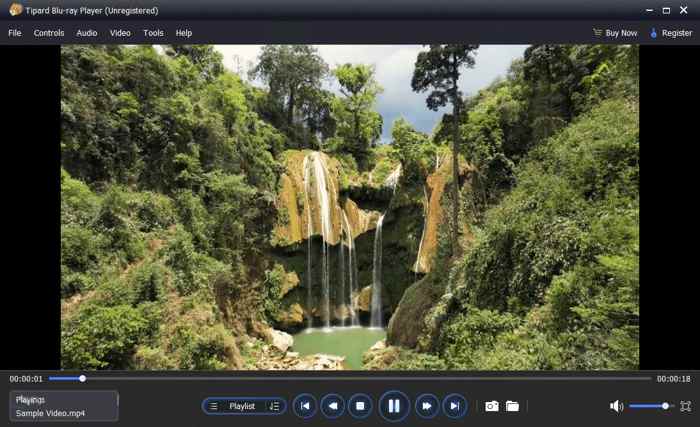
Task: Click the total duration 00:00:18
Action: 674,379
